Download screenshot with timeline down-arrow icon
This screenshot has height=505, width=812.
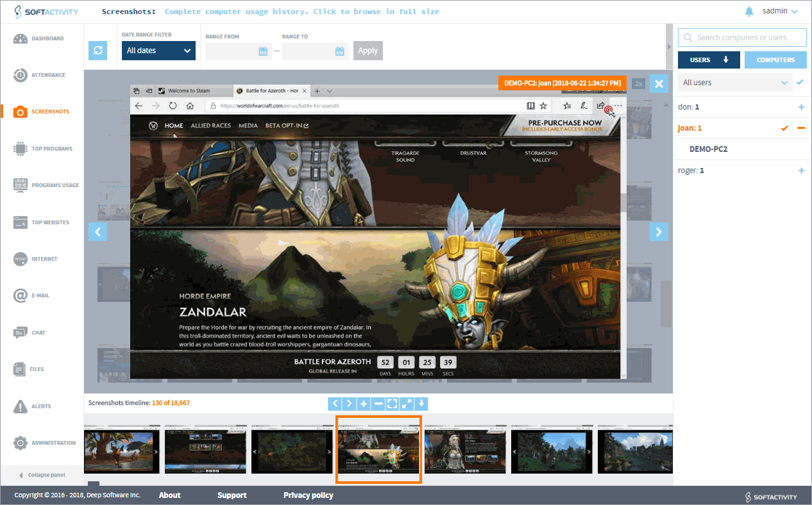tap(421, 404)
